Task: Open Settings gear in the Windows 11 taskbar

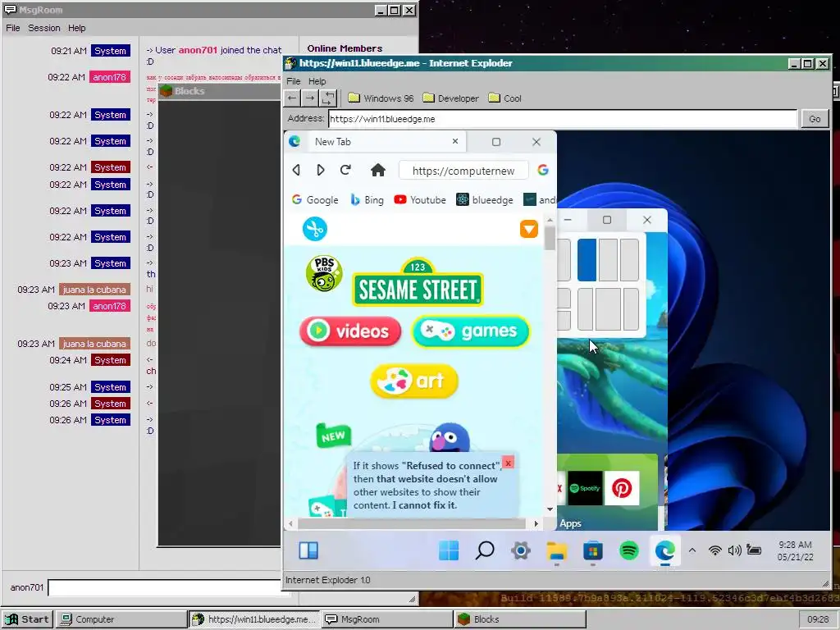Action: 521,550
